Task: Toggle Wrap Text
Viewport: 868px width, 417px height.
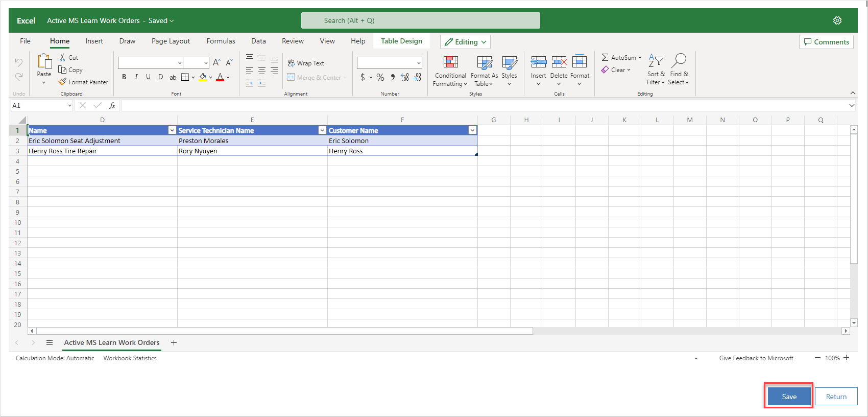Action: (x=306, y=63)
